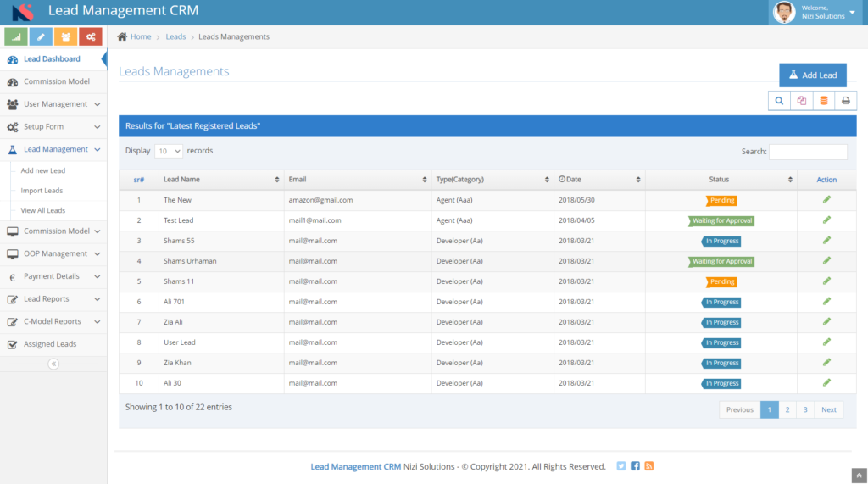Expand the User Management menu
868x484 pixels.
click(x=53, y=104)
